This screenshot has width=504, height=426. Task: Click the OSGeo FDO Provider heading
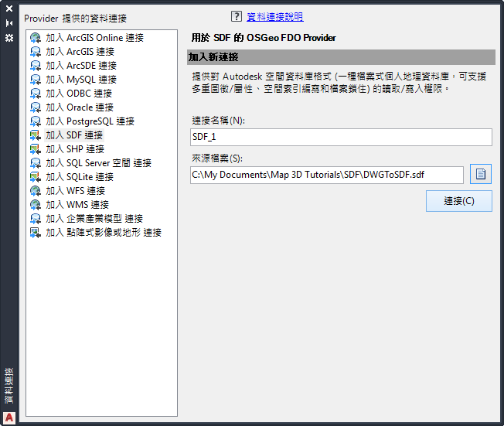(x=264, y=38)
